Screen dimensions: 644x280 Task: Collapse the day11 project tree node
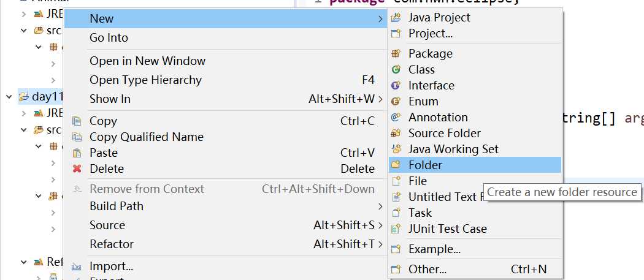(x=9, y=97)
